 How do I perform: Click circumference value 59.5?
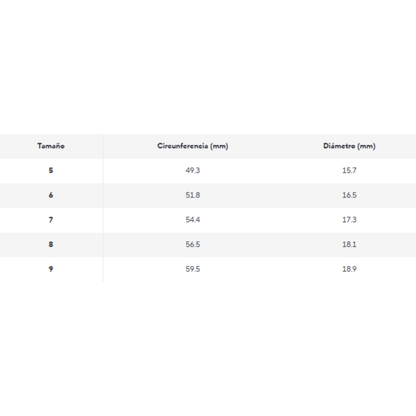pyautogui.click(x=193, y=269)
